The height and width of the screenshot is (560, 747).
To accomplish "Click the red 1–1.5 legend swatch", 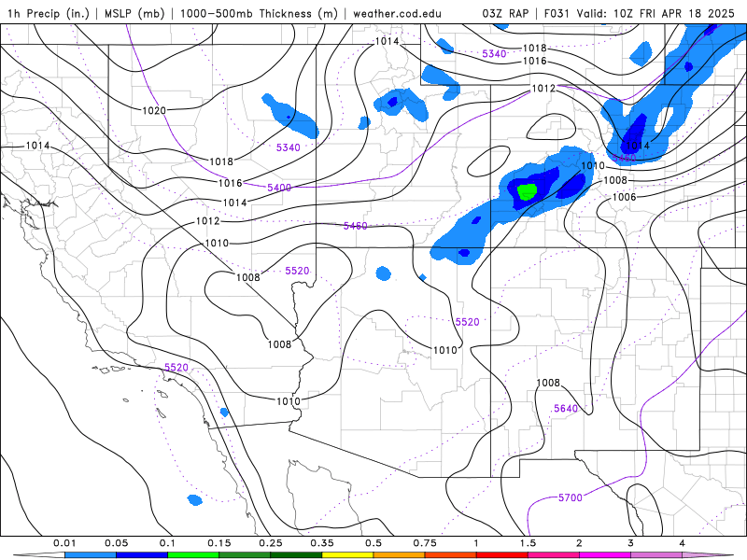I will point(502,554).
